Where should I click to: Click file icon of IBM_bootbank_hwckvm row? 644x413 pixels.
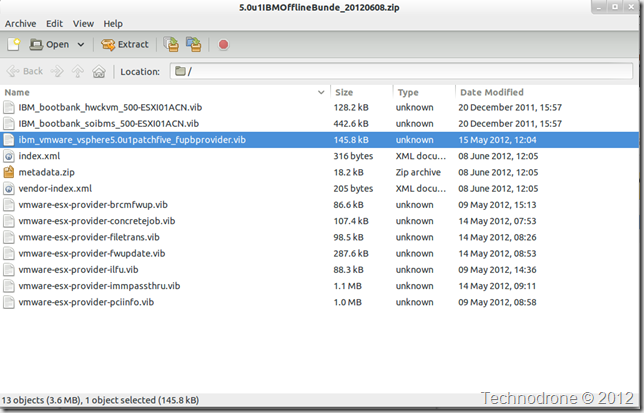pos(9,108)
